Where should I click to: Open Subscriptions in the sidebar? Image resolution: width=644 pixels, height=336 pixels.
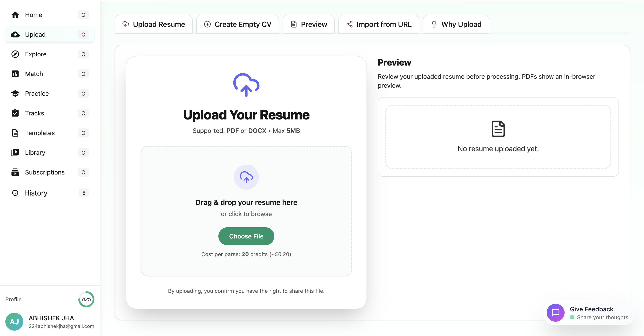[50, 172]
